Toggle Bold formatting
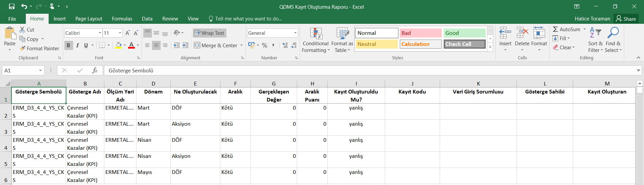 pyautogui.click(x=68, y=45)
